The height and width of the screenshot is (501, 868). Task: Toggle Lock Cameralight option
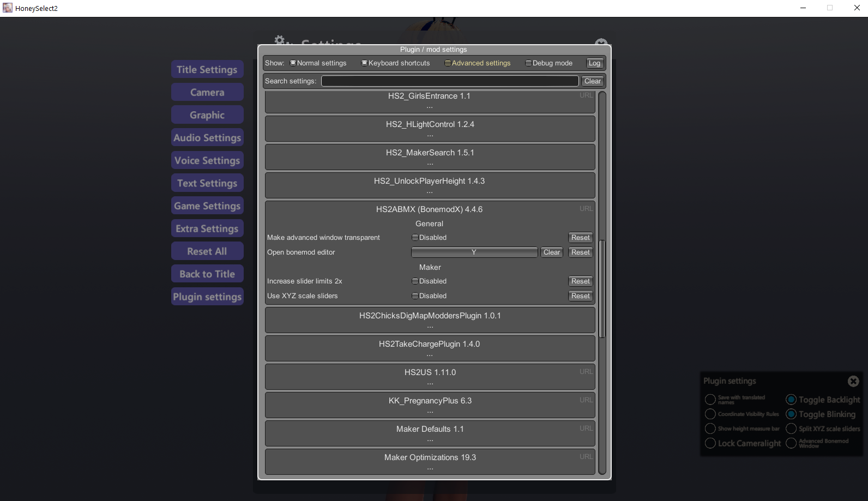click(x=710, y=443)
